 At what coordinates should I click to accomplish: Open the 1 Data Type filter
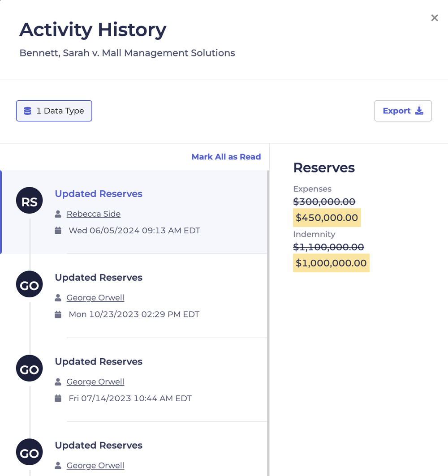(54, 111)
